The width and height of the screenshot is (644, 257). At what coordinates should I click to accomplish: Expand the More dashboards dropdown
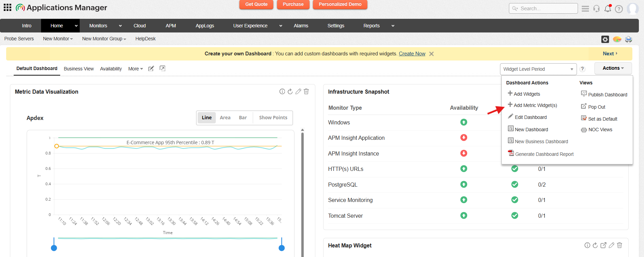(135, 69)
